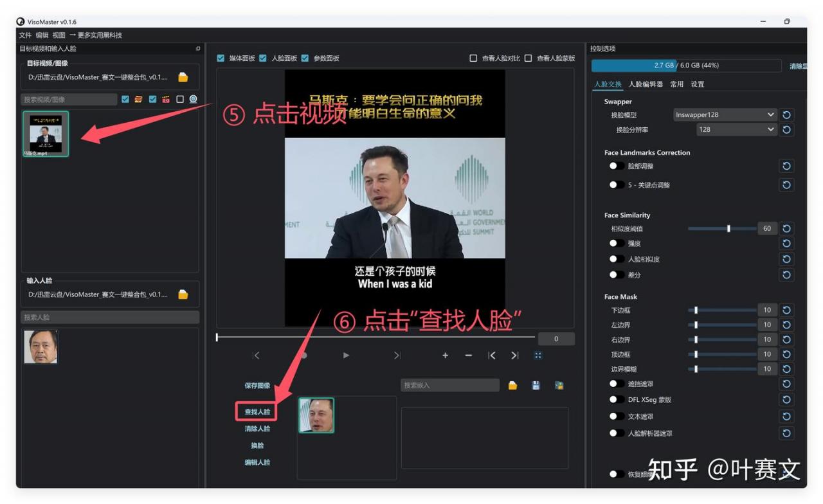Reset 左边界 value
823x504 pixels.
tap(786, 325)
